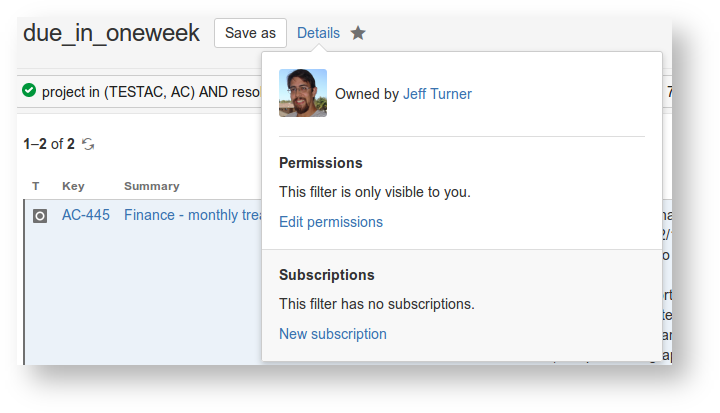Open the Finance - monthly issue summary

[192, 215]
